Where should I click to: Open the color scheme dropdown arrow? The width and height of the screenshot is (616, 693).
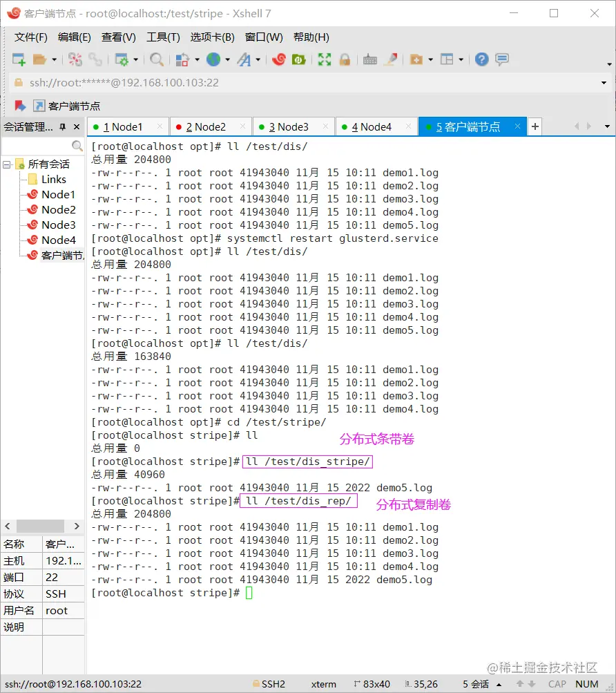click(197, 59)
